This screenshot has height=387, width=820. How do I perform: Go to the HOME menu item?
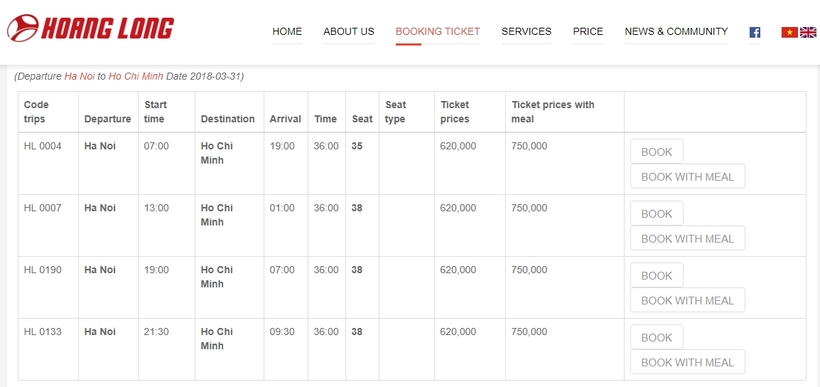tap(287, 31)
